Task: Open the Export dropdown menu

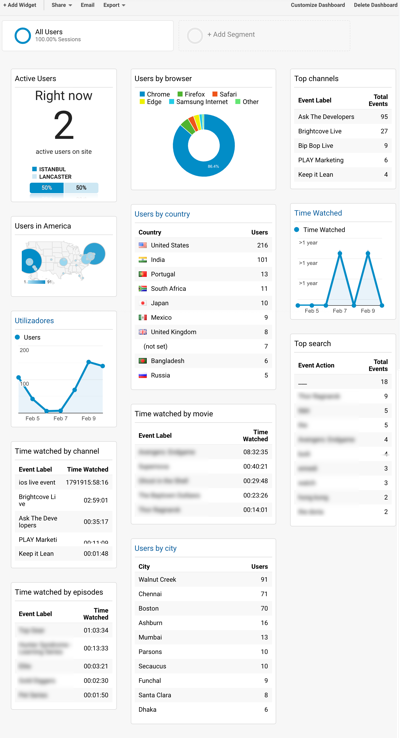Action: point(114,5)
